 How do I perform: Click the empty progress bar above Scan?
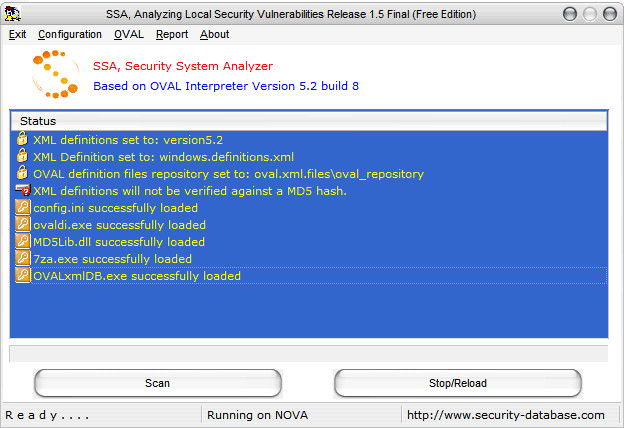click(x=309, y=354)
